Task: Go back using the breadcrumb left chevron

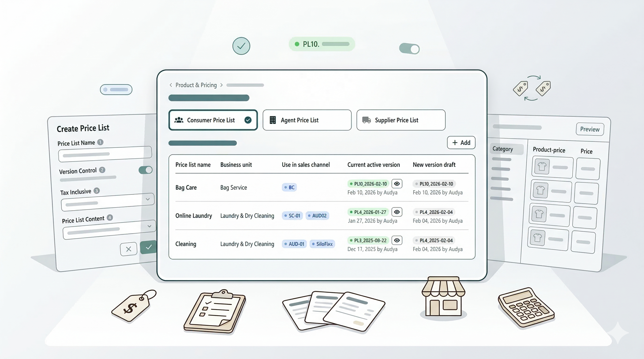Action: (171, 85)
